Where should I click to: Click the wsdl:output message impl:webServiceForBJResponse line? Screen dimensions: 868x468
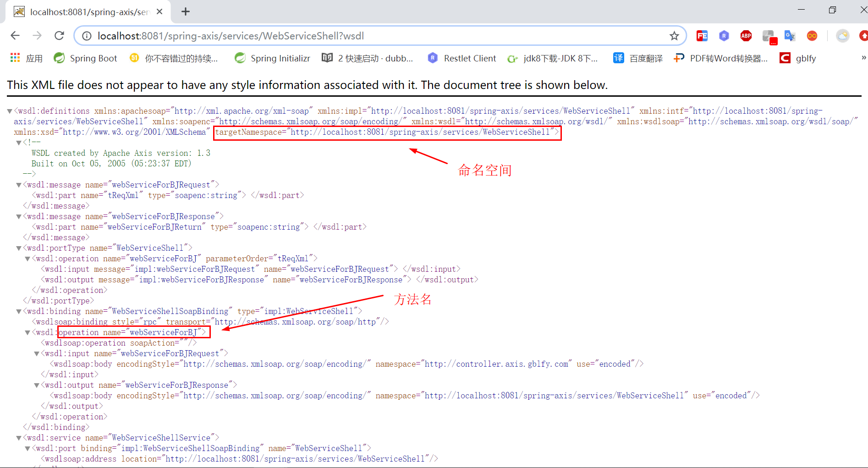pyautogui.click(x=259, y=280)
